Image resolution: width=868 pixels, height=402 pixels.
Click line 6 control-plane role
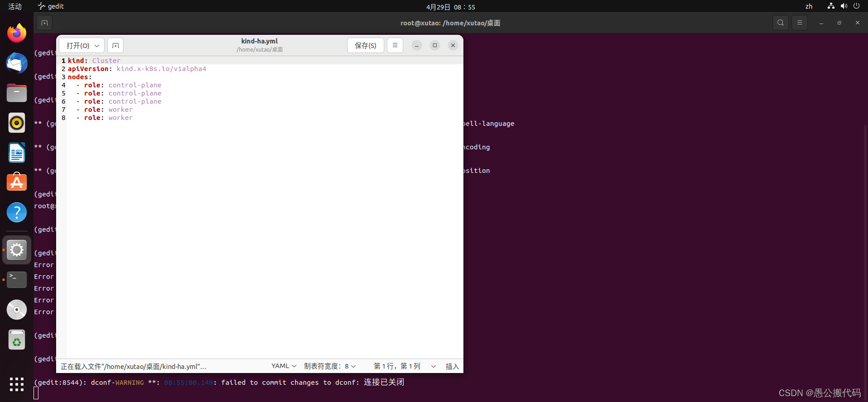tap(119, 101)
